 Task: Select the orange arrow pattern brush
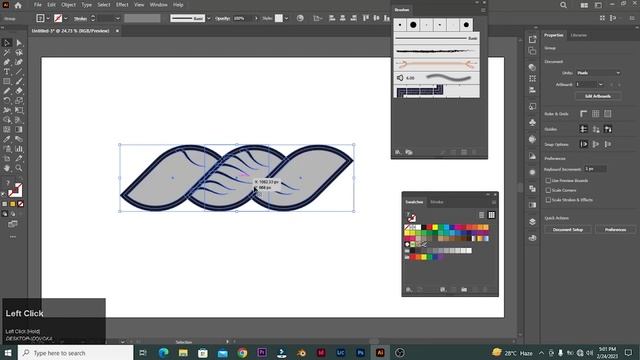pyautogui.click(x=436, y=64)
